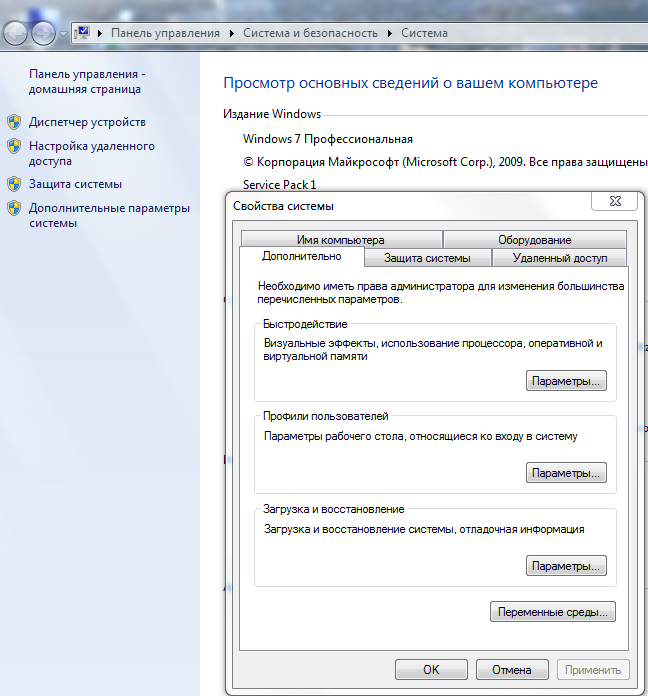Open Профили пользователей Параметры button
648x696 pixels.
(566, 473)
